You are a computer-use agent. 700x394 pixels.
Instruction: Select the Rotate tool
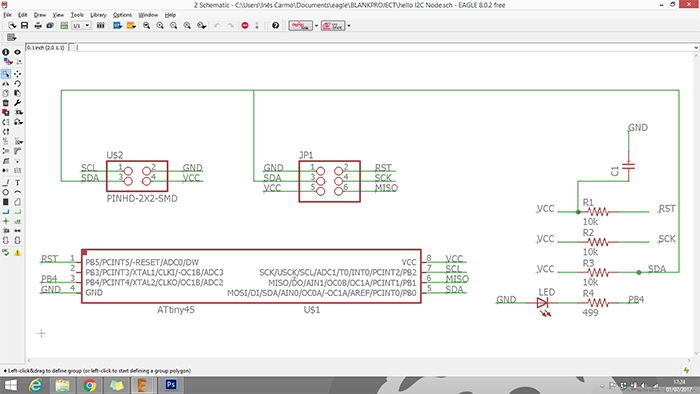(17, 83)
